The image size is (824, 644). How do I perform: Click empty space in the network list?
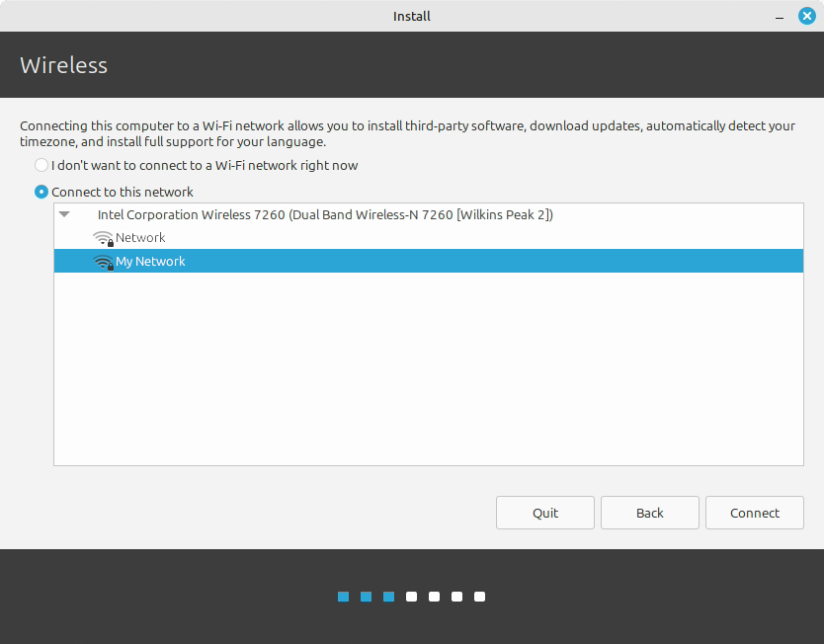click(x=428, y=375)
